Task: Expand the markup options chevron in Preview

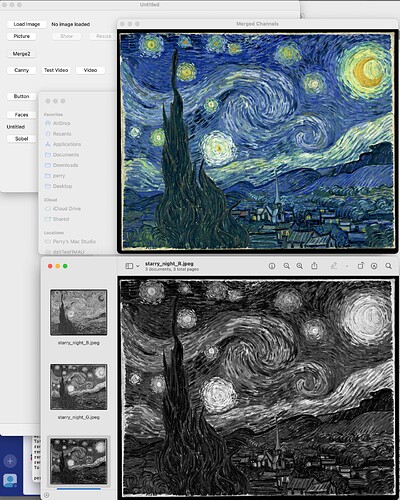Action: click(347, 266)
